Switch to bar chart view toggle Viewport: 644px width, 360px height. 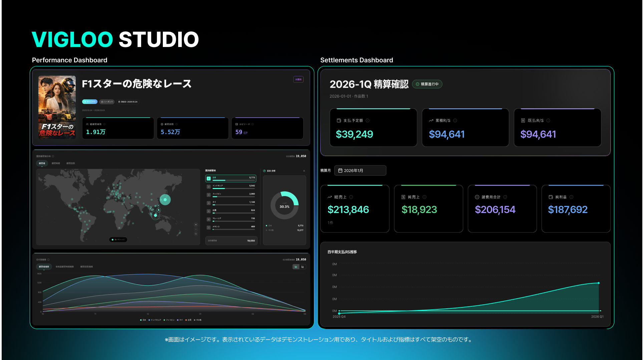(303, 267)
